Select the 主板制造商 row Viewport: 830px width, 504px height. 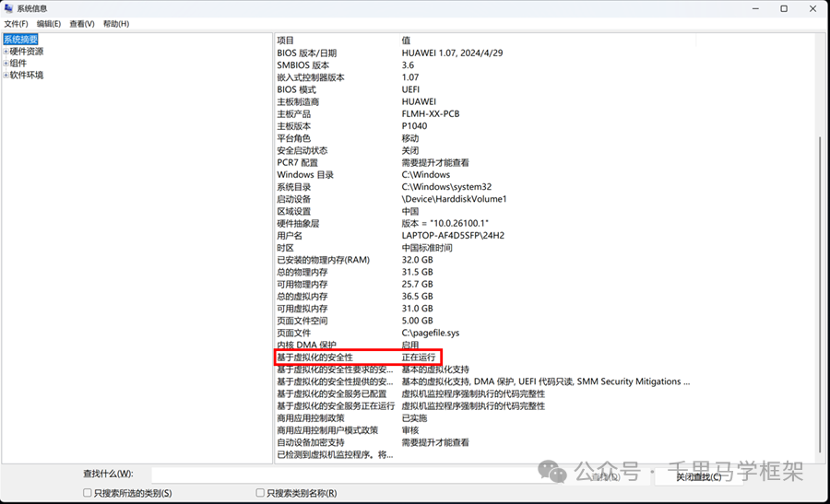485,101
